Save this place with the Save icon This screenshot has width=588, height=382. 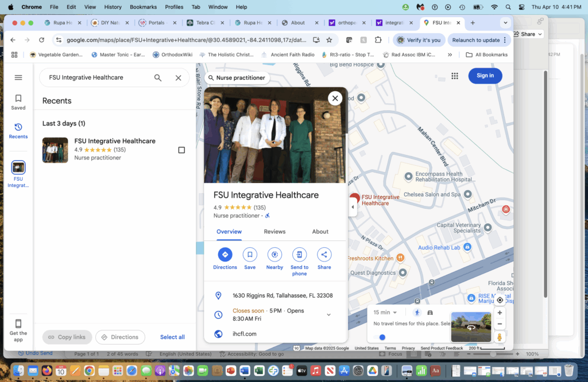point(250,255)
